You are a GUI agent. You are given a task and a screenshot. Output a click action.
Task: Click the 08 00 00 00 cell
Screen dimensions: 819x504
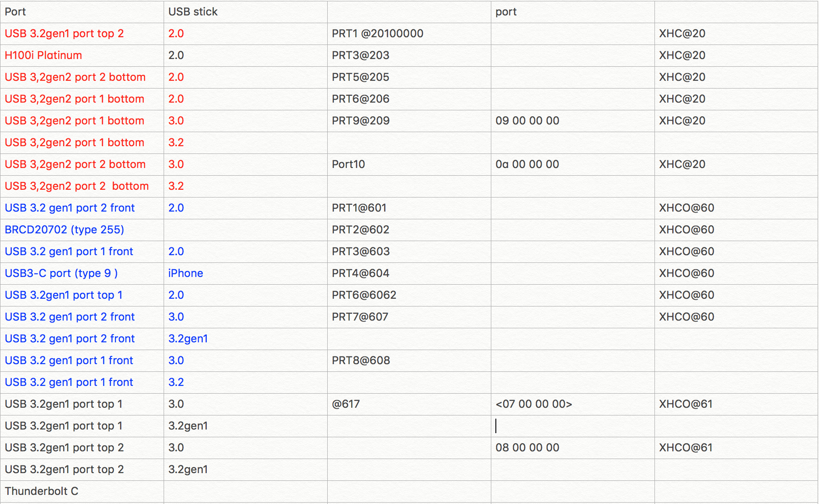pos(527,448)
